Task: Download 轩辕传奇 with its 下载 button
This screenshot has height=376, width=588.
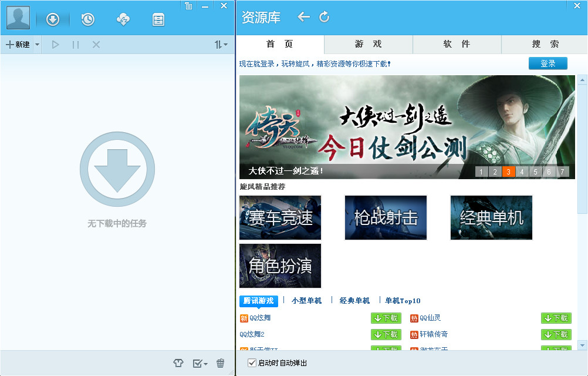Action: (x=556, y=334)
